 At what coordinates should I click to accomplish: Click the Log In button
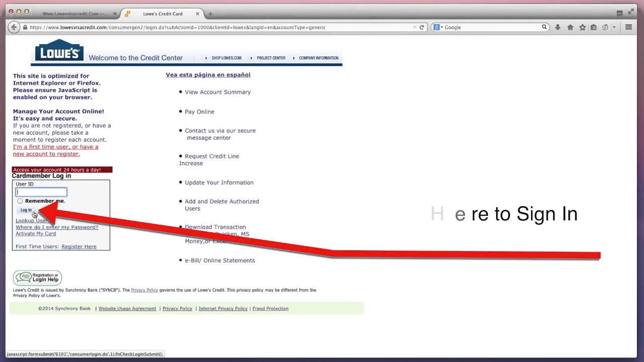click(x=26, y=210)
